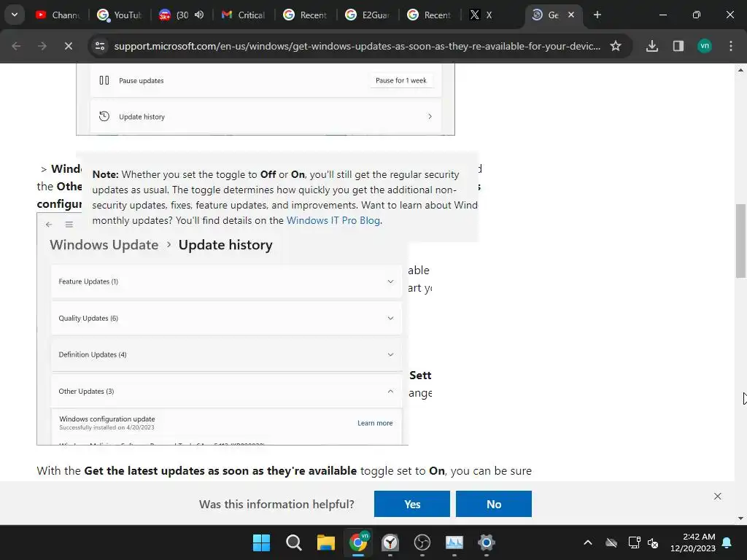Go back to the previous page
Screen dimensions: 747x560
tap(16, 46)
